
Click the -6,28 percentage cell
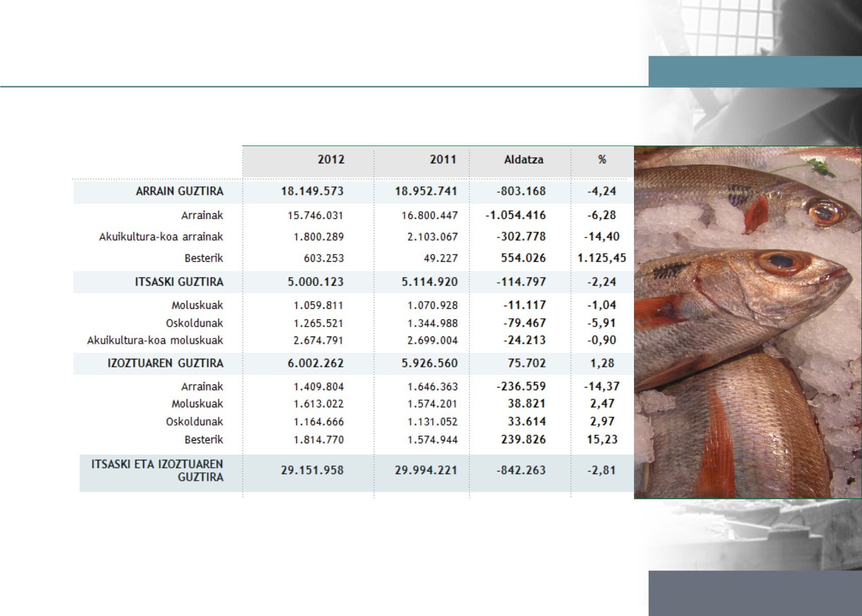[602, 215]
